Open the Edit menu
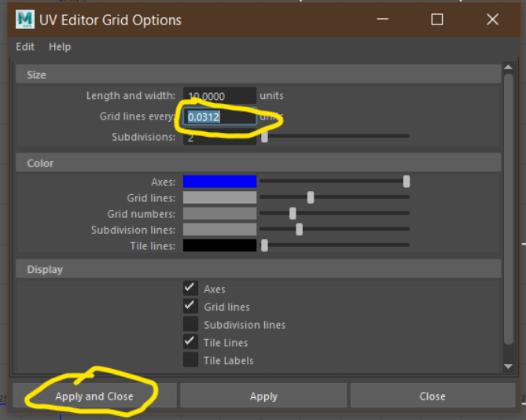 pos(25,46)
